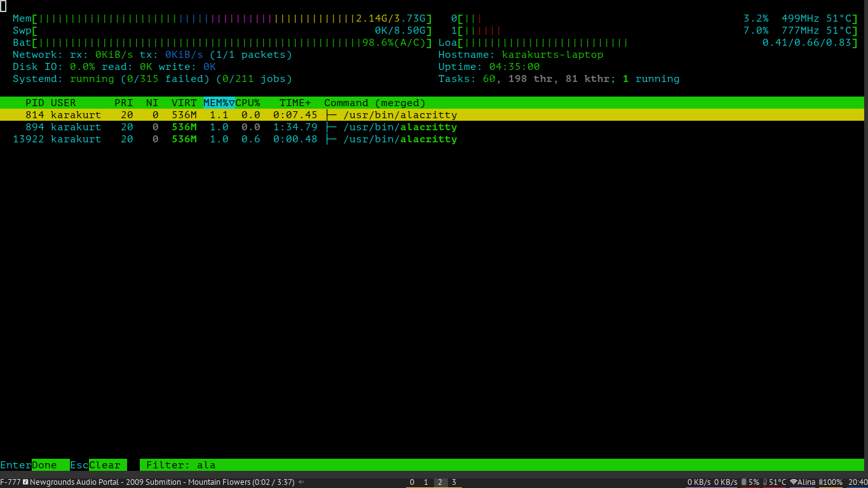Switch to workspace 3
Image resolution: width=868 pixels, height=488 pixels.
[x=454, y=482]
